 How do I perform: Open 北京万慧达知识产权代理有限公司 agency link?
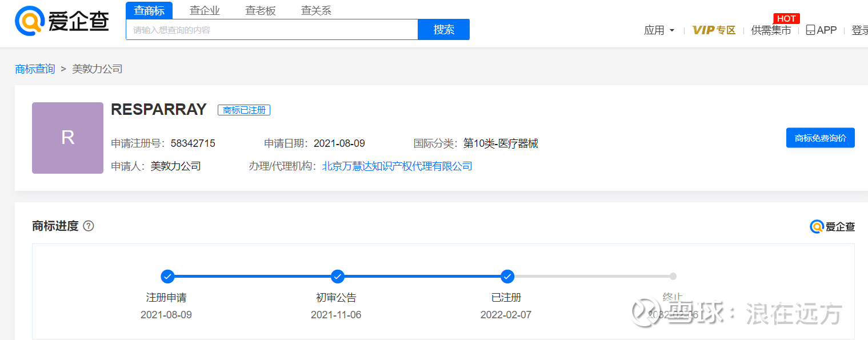pos(397,166)
